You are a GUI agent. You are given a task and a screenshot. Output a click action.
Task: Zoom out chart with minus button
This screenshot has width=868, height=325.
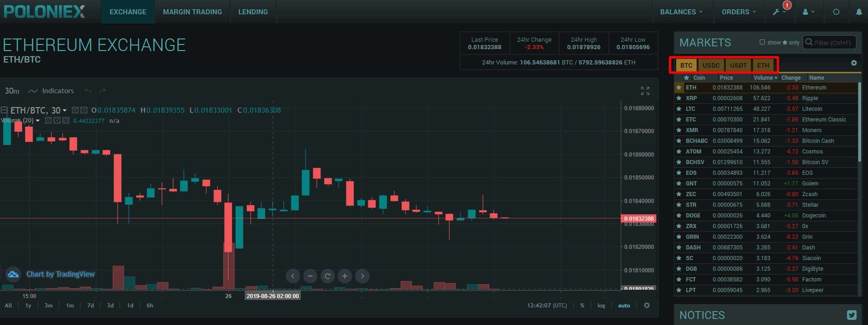click(x=310, y=276)
